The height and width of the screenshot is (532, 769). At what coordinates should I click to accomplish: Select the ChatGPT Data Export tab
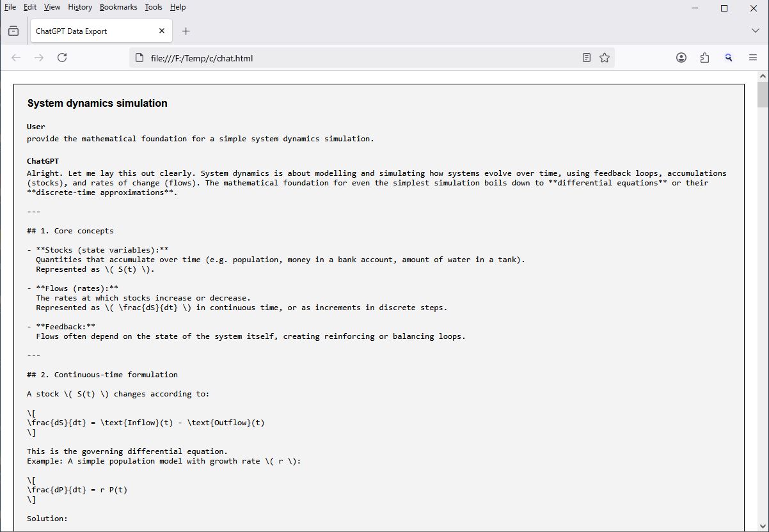(x=90, y=31)
